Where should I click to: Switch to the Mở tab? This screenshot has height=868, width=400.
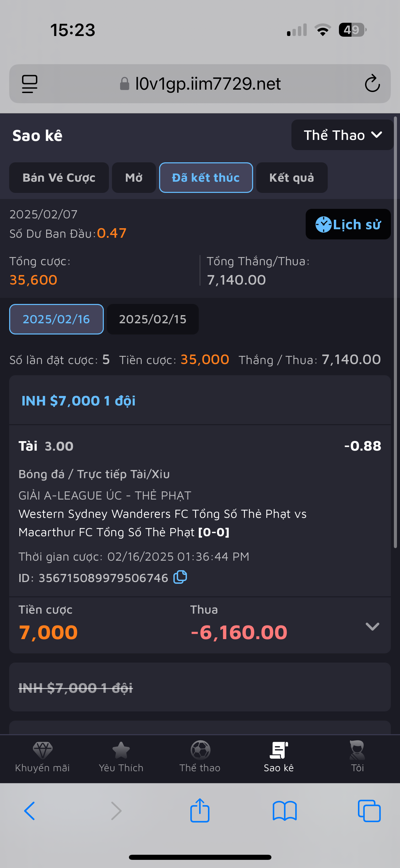134,178
